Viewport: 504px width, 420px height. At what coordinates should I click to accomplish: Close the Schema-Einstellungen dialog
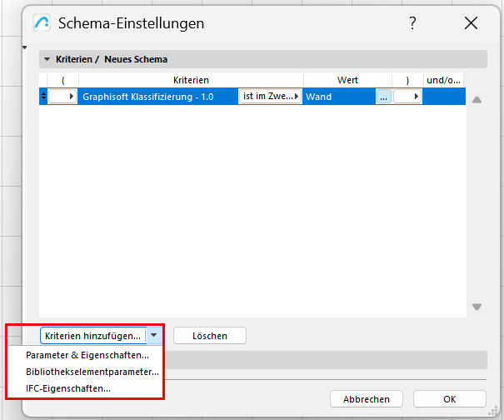click(x=471, y=23)
